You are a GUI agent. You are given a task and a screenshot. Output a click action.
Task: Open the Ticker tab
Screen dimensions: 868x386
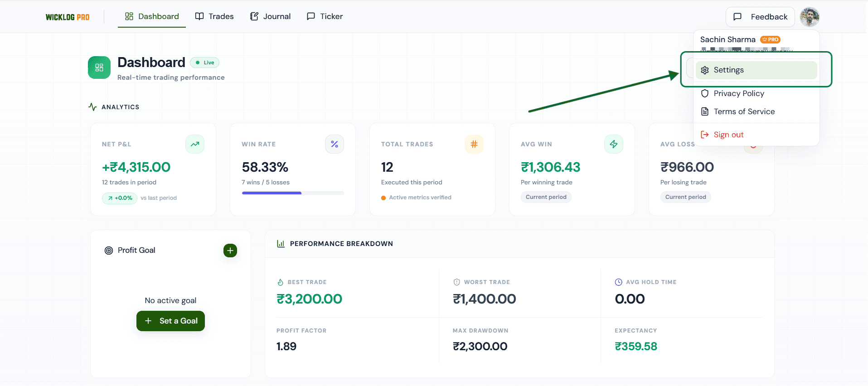tap(325, 16)
